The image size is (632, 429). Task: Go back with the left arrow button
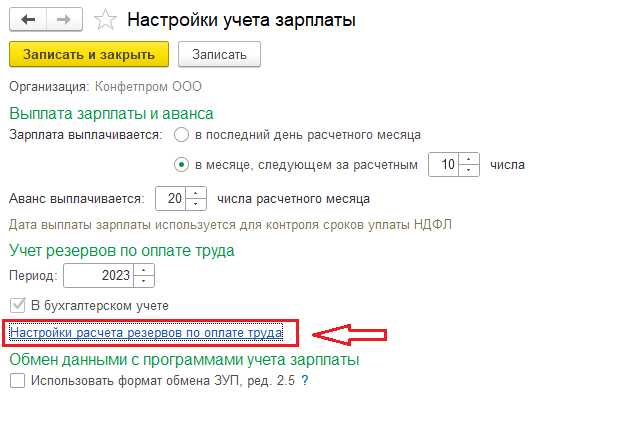28,19
